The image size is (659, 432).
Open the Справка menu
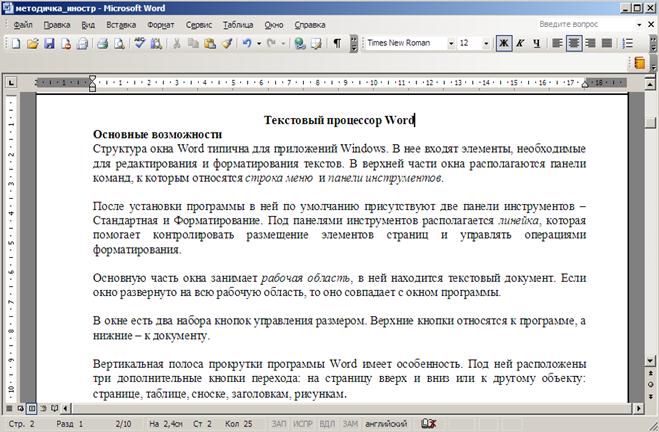click(x=310, y=25)
